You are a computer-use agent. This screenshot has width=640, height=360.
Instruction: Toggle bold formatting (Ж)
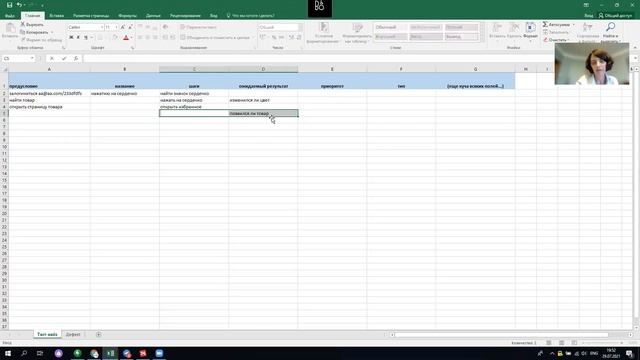[x=71, y=37]
